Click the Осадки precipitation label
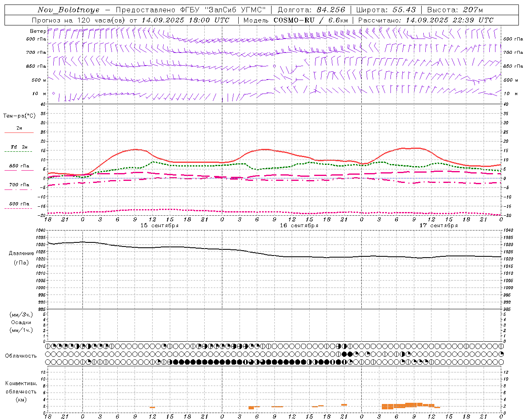Screen dimensions: 525x420 pyautogui.click(x=21, y=322)
